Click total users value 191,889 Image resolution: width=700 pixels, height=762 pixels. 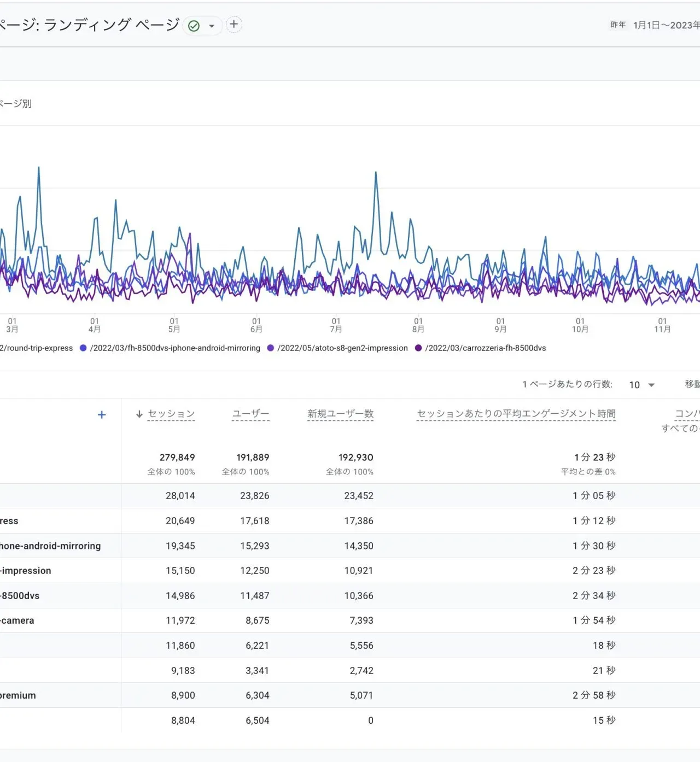tap(253, 458)
